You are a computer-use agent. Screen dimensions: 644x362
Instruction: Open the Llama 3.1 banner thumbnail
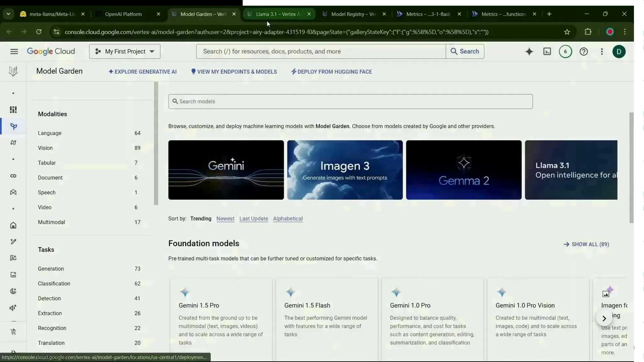571,170
